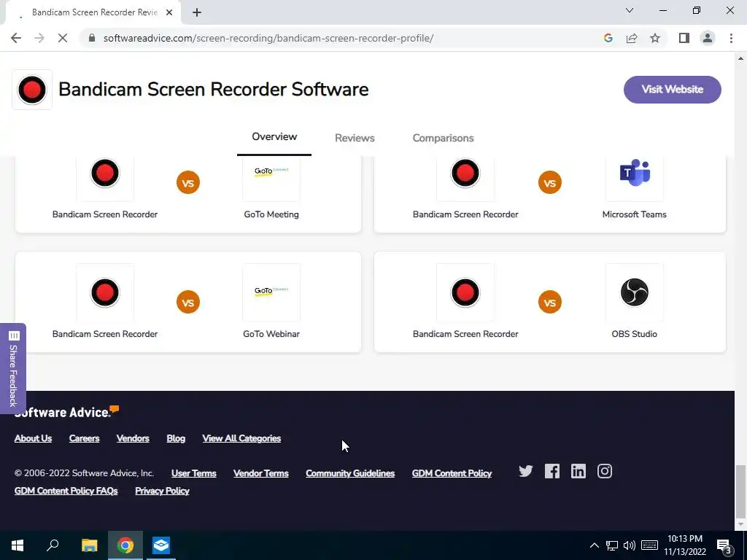Click the share page icon
This screenshot has height=560, width=747.
(632, 38)
